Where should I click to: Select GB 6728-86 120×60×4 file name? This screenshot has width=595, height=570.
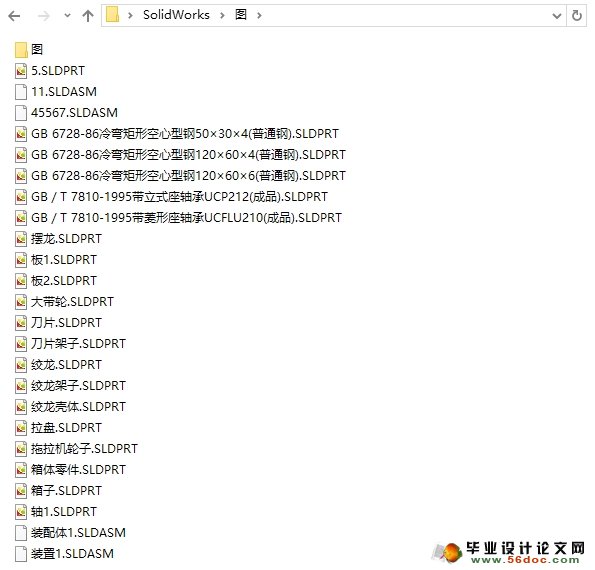[189, 154]
